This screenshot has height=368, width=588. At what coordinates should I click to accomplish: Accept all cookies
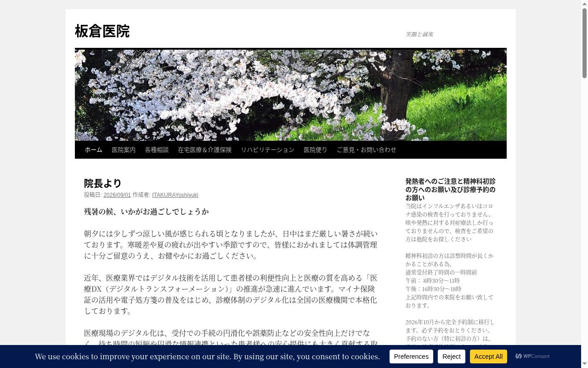pyautogui.click(x=488, y=356)
